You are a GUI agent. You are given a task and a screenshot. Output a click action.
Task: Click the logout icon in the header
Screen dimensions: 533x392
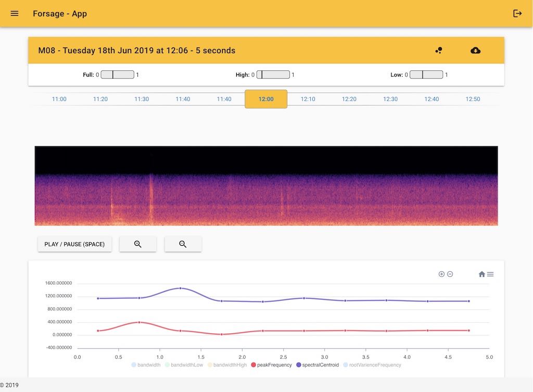click(x=517, y=14)
